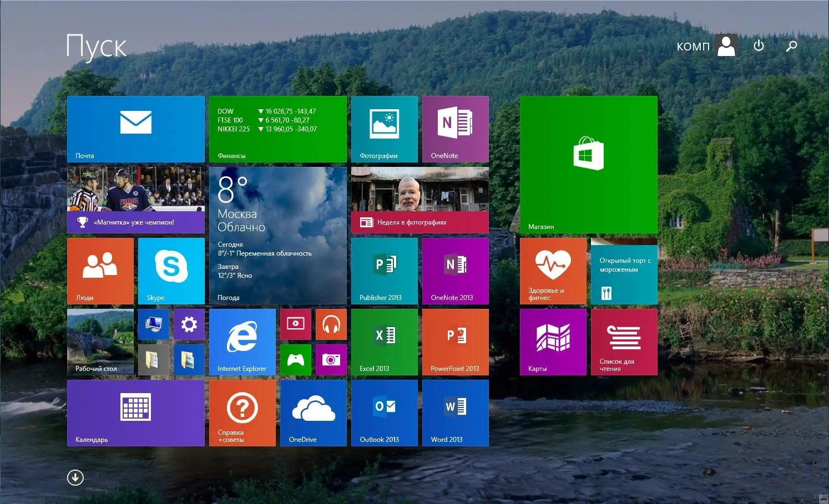
Task: Launch Skype from its tile
Action: 171,271
